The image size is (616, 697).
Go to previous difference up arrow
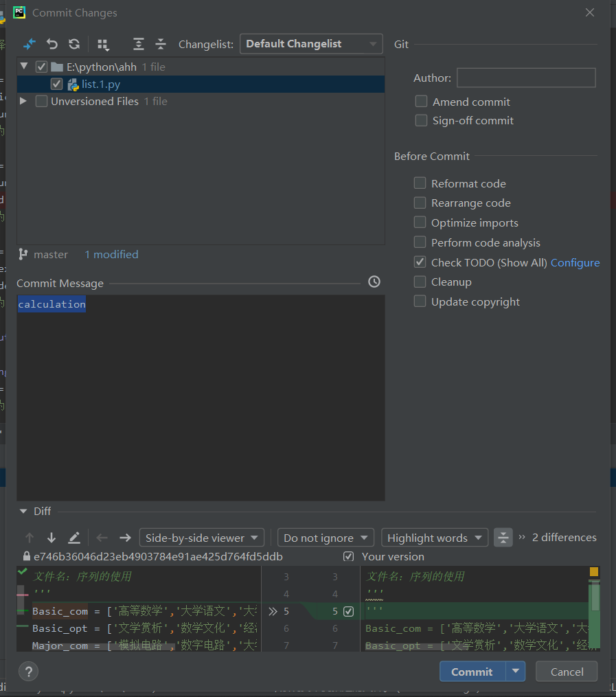[30, 538]
